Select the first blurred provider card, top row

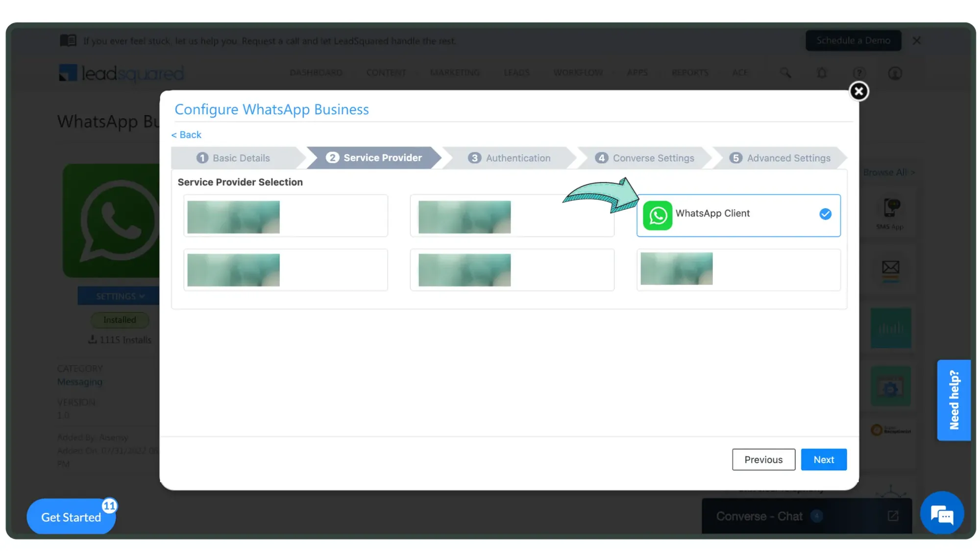click(x=286, y=216)
